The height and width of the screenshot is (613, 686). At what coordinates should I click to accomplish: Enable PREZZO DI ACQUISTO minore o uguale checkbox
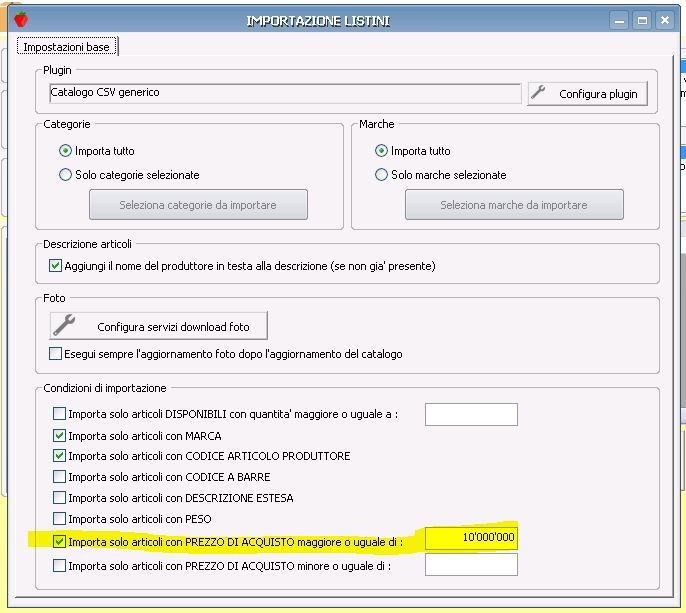coord(59,566)
